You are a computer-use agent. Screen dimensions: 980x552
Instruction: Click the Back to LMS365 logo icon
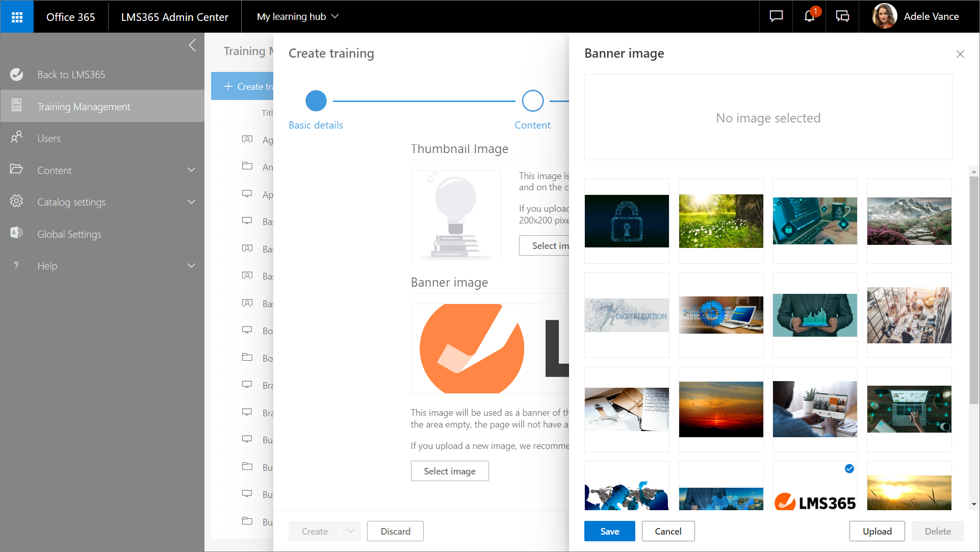[17, 74]
